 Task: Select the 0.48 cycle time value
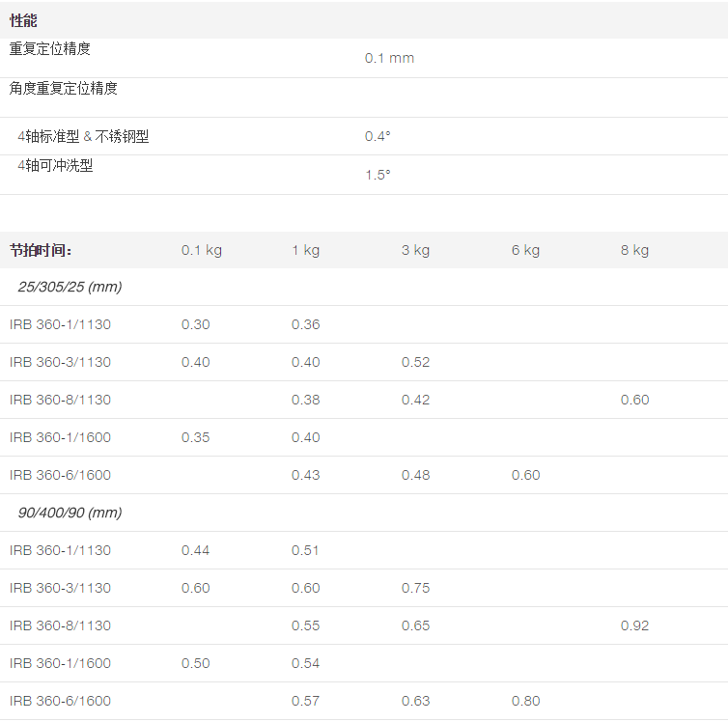point(415,475)
